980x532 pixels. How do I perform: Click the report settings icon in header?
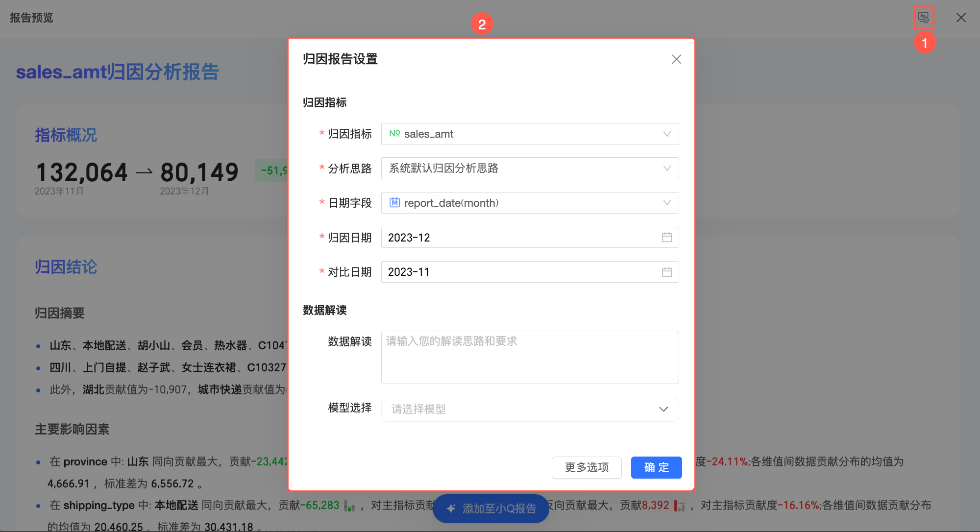(x=924, y=18)
